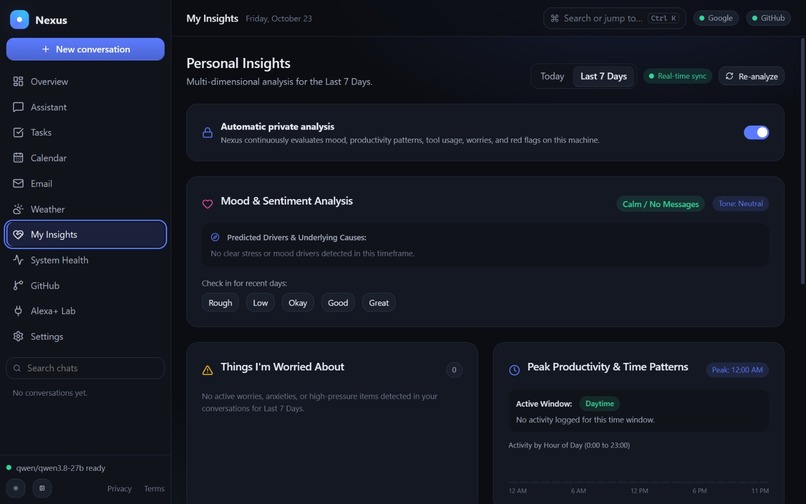Click the Assistant chat bubble icon
Image resolution: width=806 pixels, height=504 pixels.
[x=18, y=107]
